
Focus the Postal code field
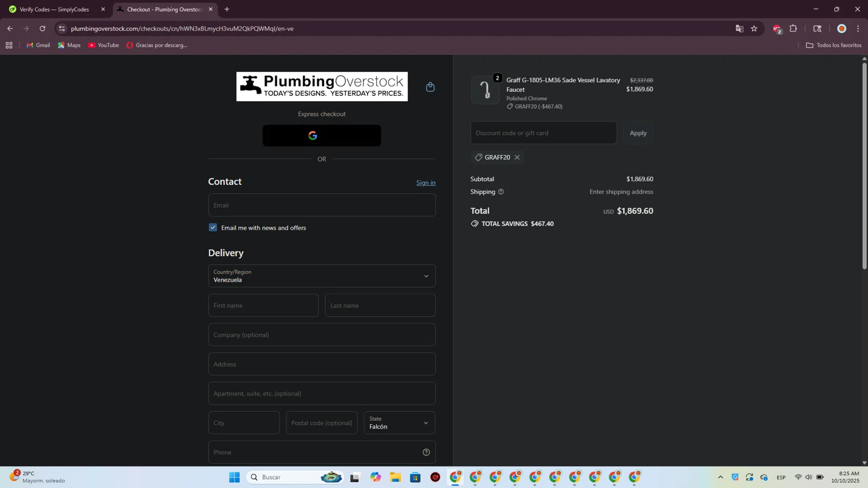tap(322, 423)
